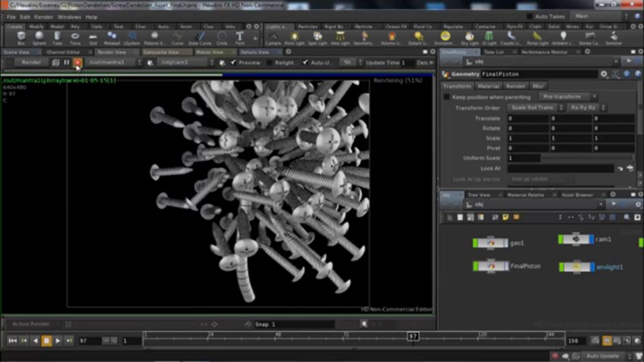Select the Sphere shelf tool
Viewport: 644px width, 362px height.
coord(39,38)
